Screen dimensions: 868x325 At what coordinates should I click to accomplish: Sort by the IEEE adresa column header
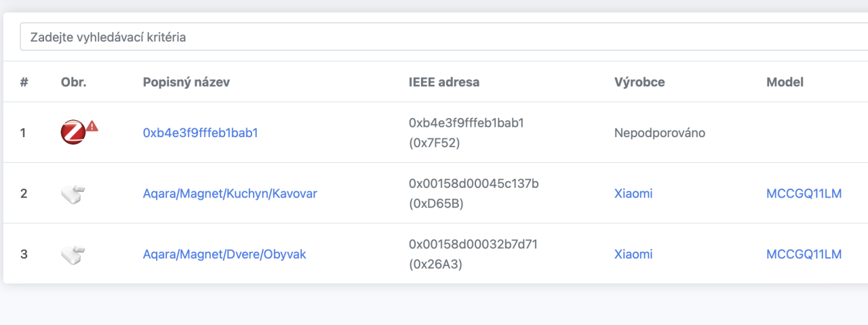point(444,82)
